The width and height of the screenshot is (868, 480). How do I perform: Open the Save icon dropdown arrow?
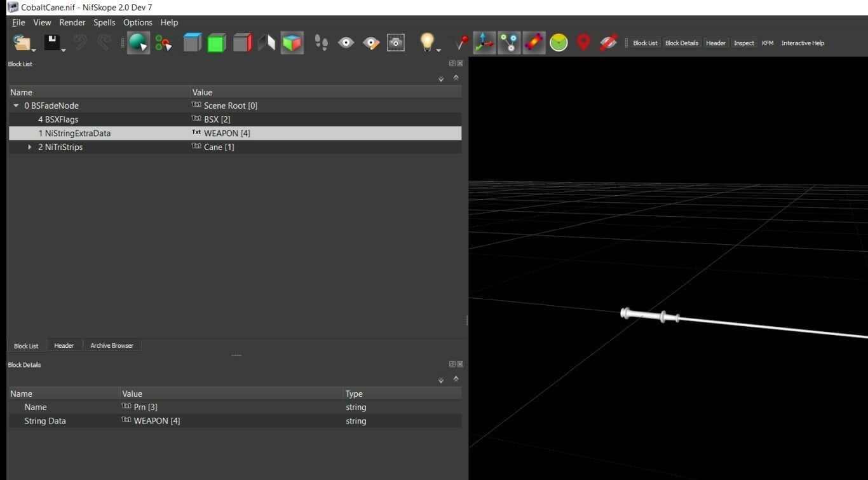click(x=64, y=50)
